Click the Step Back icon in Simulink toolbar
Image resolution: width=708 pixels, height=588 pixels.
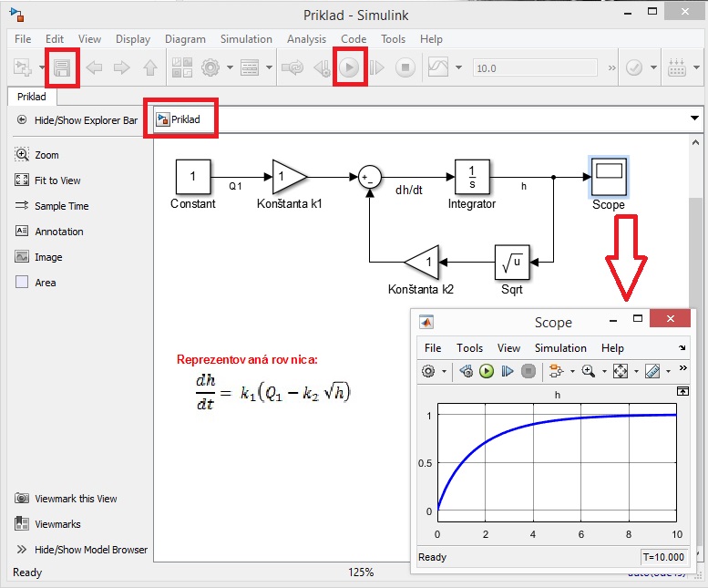tap(322, 67)
